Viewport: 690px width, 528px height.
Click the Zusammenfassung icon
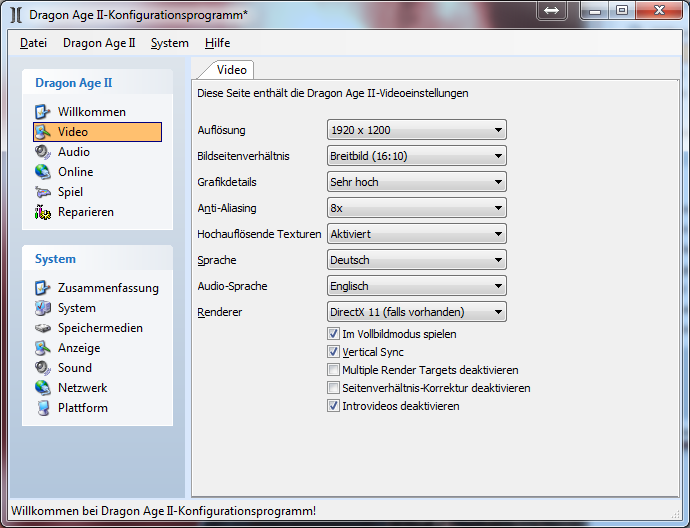point(43,288)
